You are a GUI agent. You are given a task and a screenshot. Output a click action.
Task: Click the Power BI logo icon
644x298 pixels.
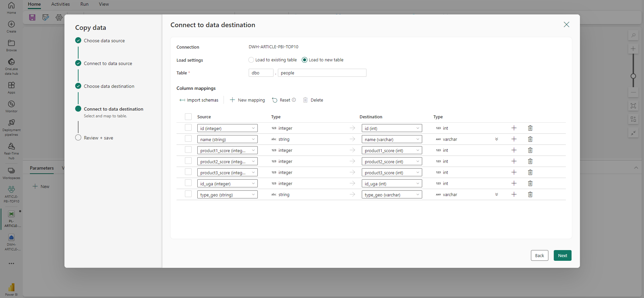(x=11, y=288)
